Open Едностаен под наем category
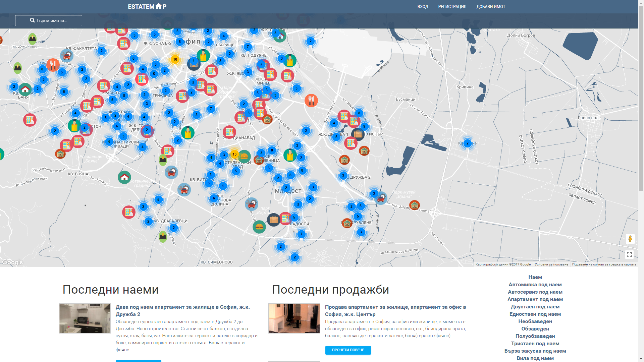644x362 pixels. [x=535, y=314]
